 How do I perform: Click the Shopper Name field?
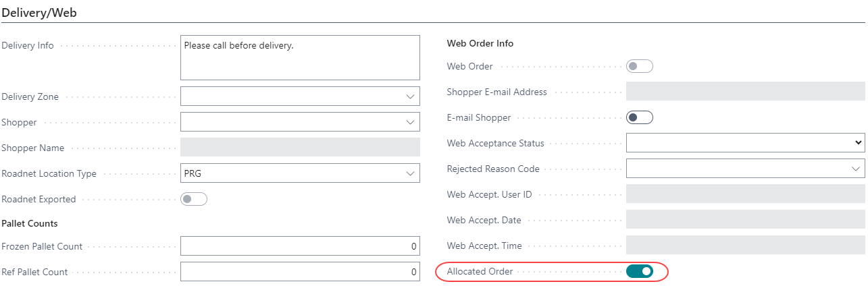point(300,148)
